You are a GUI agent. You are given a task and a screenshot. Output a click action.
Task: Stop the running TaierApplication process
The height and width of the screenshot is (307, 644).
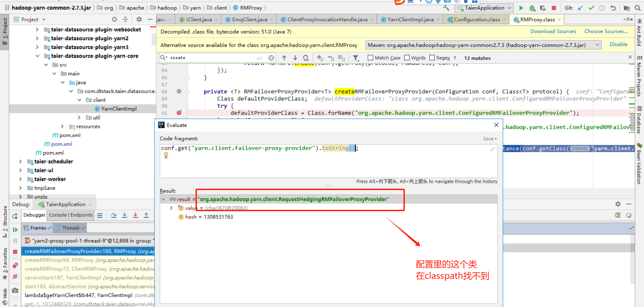point(553,8)
